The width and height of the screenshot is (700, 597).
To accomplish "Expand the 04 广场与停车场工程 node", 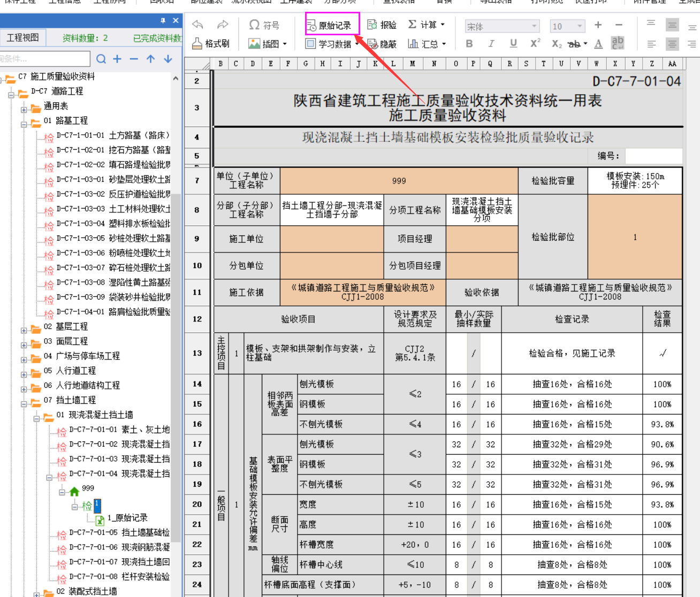I will pyautogui.click(x=24, y=360).
